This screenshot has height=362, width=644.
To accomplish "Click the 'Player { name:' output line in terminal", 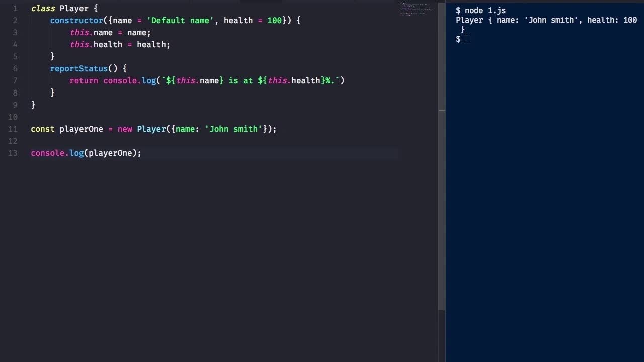I will tap(546, 21).
